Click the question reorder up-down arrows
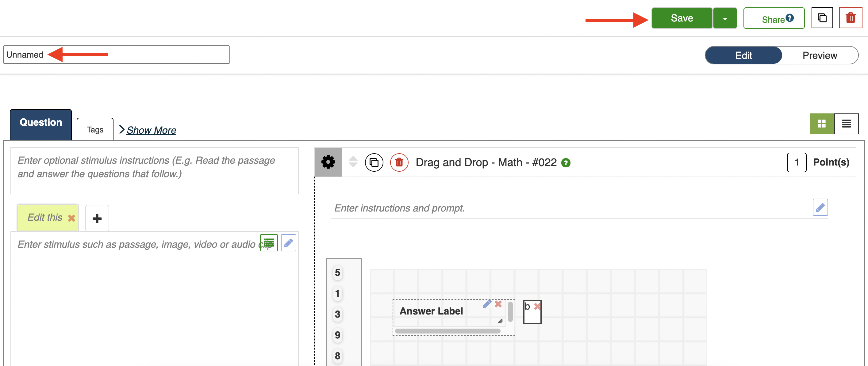This screenshot has height=366, width=868. click(x=353, y=162)
